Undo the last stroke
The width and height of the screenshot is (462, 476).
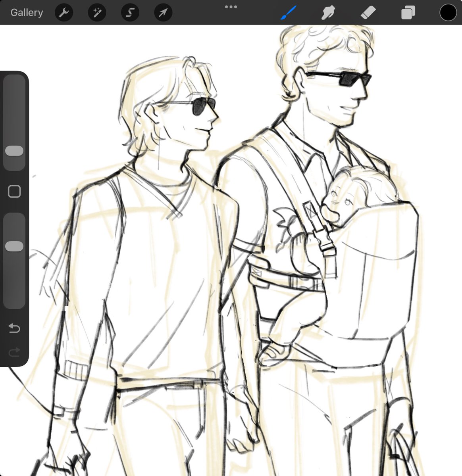point(14,328)
